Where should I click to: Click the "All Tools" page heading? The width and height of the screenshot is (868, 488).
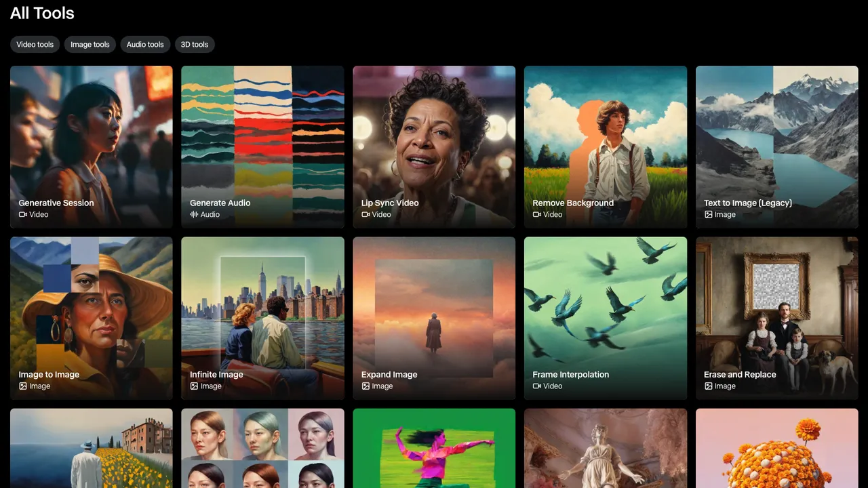pos(42,13)
